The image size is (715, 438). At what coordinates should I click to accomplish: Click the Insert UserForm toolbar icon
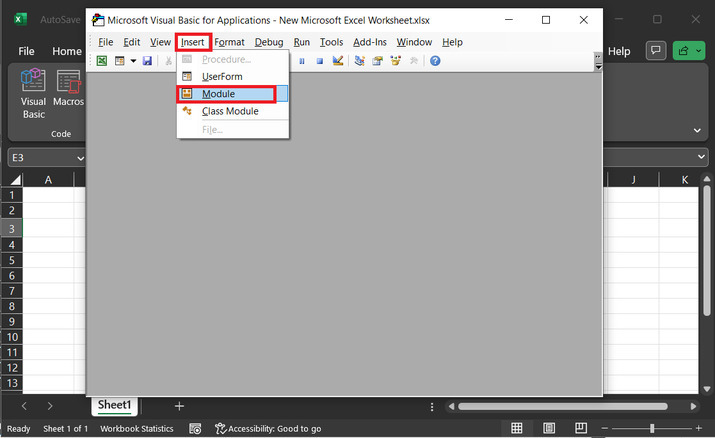[119, 61]
